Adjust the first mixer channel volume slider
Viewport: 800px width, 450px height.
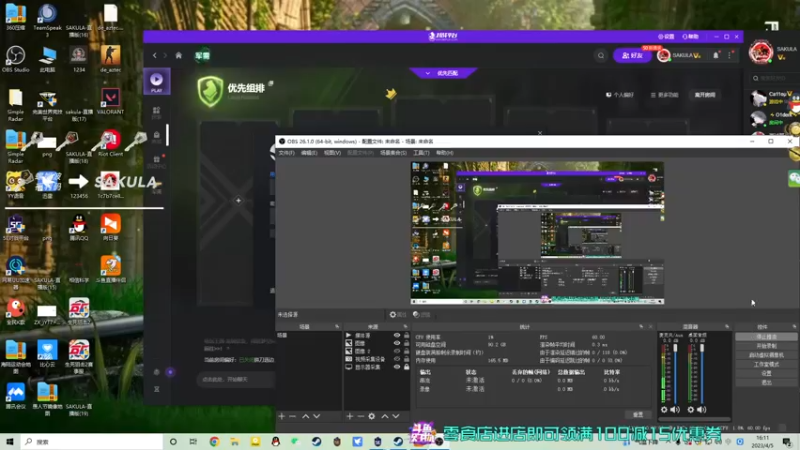click(675, 373)
